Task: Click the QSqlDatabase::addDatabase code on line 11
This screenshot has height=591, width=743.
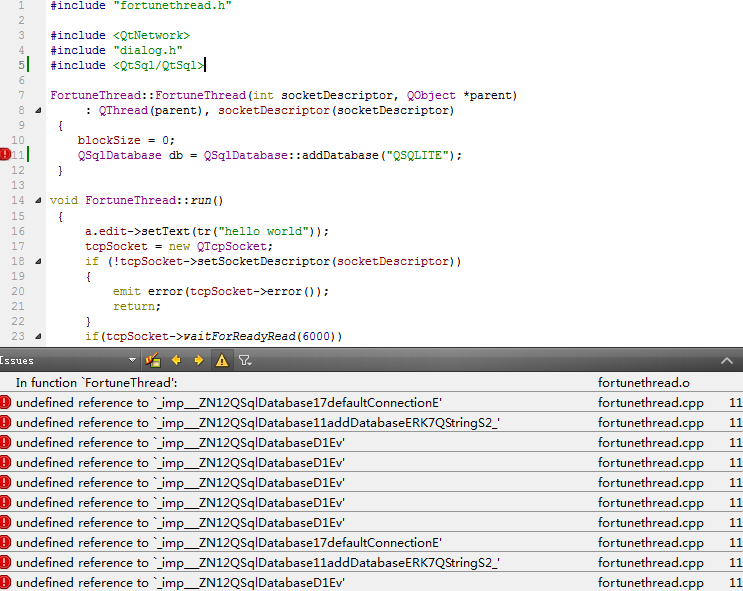Action: pos(333,155)
